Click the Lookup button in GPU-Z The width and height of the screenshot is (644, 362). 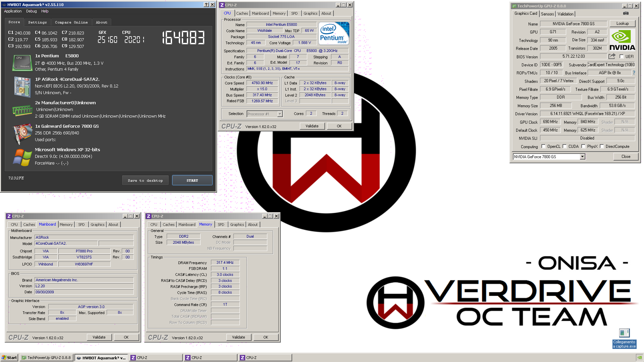click(623, 23)
